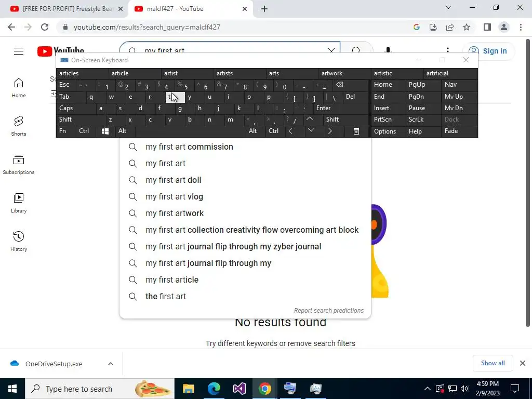
Task: Open Windows Start menu
Action: point(12,389)
